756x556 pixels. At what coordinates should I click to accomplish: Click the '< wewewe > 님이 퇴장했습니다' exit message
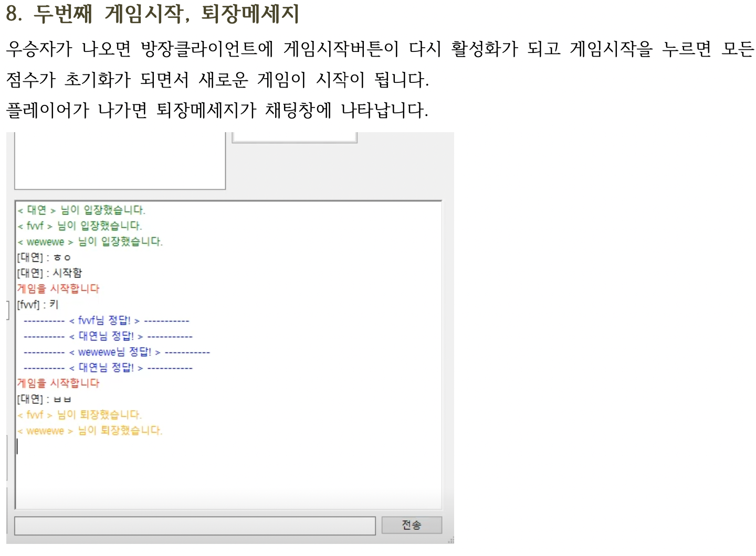click(x=90, y=431)
